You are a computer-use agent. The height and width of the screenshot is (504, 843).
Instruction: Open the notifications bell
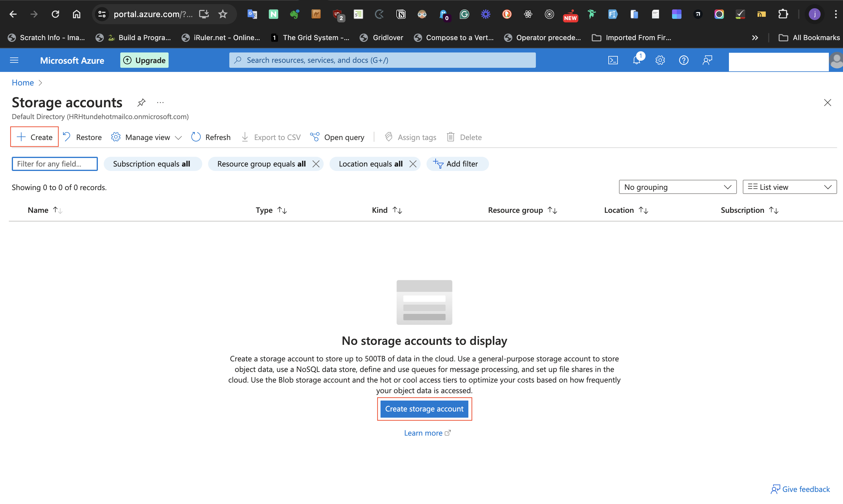[x=636, y=60]
